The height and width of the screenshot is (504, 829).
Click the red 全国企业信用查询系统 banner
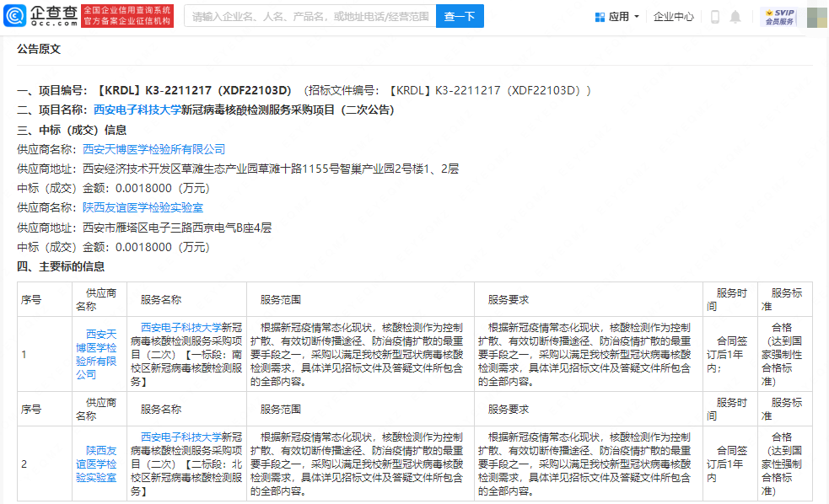coord(127,16)
